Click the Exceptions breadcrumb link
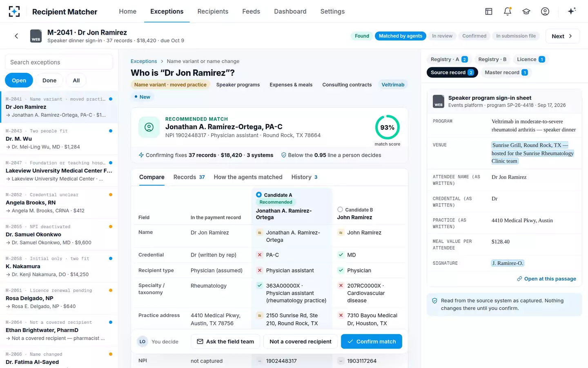 click(x=144, y=61)
